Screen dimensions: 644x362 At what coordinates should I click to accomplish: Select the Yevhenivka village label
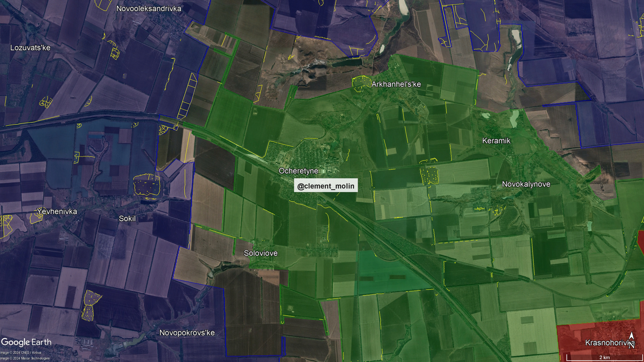click(x=57, y=211)
